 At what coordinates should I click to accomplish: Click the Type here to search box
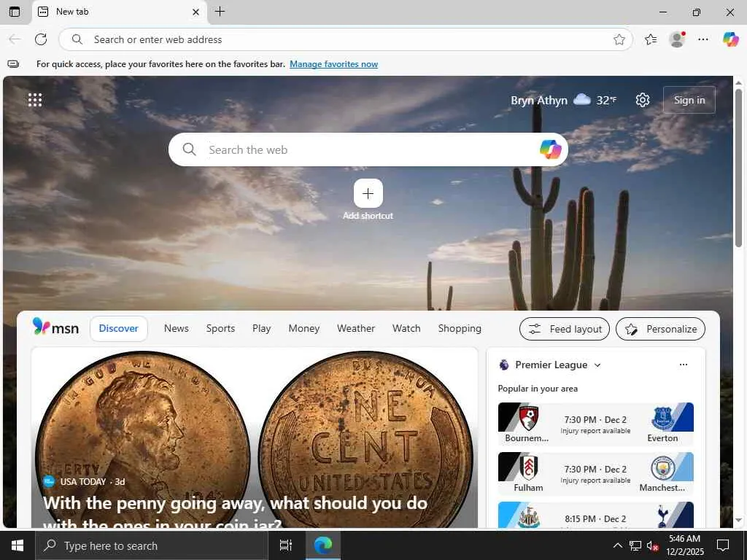click(x=152, y=545)
